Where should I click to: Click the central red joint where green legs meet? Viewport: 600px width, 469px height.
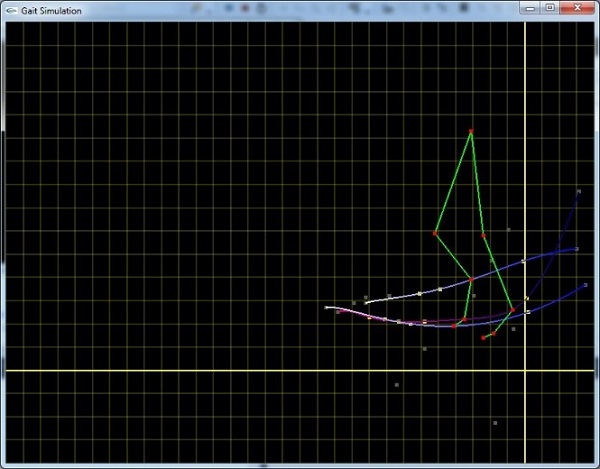pos(471,281)
